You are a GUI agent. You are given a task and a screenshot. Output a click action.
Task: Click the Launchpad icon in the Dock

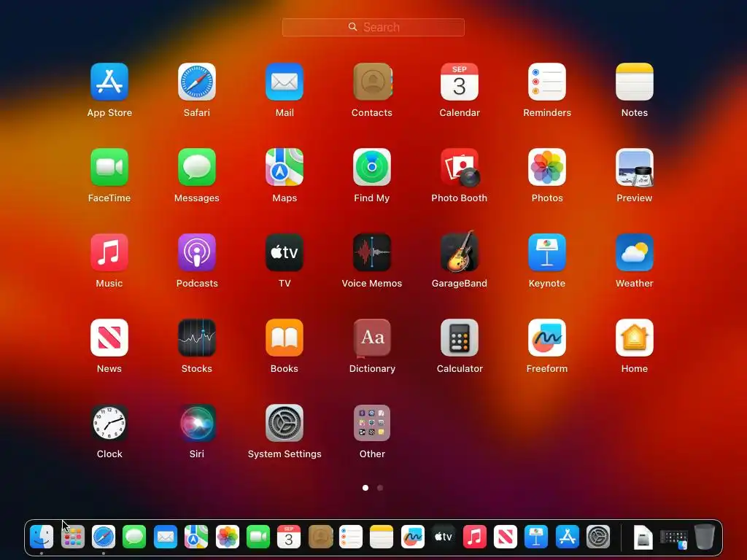pyautogui.click(x=72, y=537)
